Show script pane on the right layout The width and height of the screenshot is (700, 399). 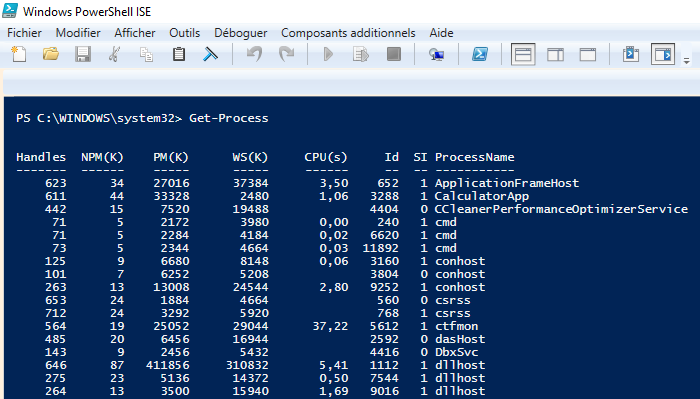point(555,54)
